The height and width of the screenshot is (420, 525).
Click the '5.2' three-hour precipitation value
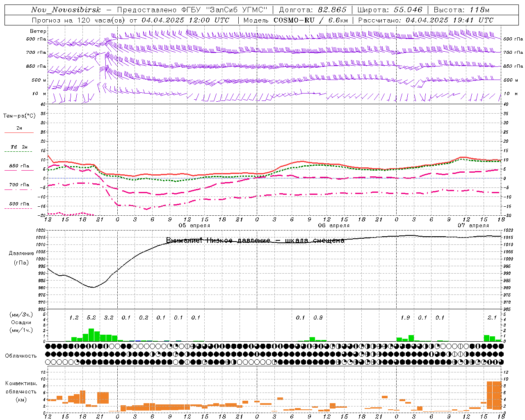coord(91,318)
